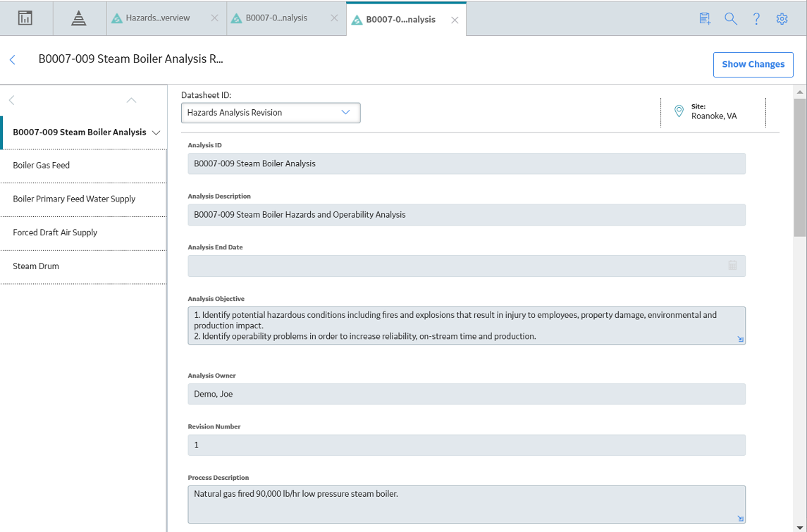807x532 pixels.
Task: Click the Analysis End Date field
Action: 467,266
